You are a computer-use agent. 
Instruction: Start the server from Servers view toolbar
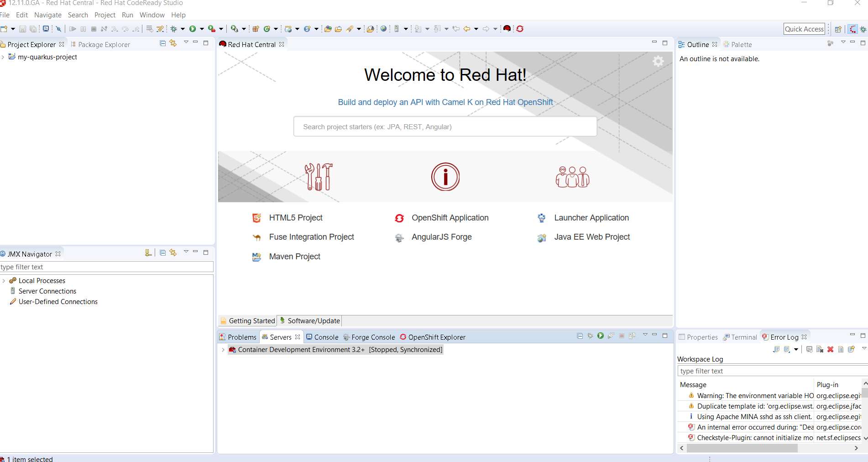(x=601, y=336)
